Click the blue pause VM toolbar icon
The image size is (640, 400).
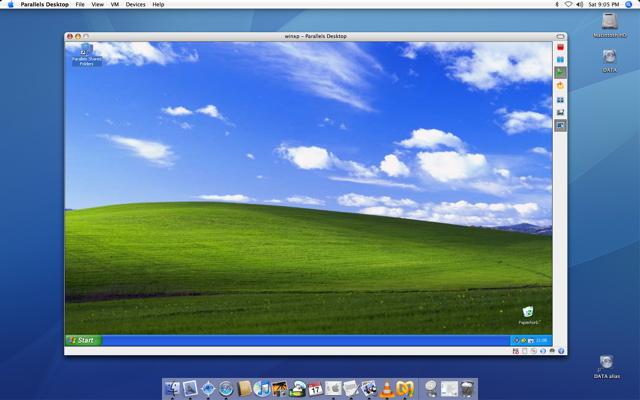560,60
